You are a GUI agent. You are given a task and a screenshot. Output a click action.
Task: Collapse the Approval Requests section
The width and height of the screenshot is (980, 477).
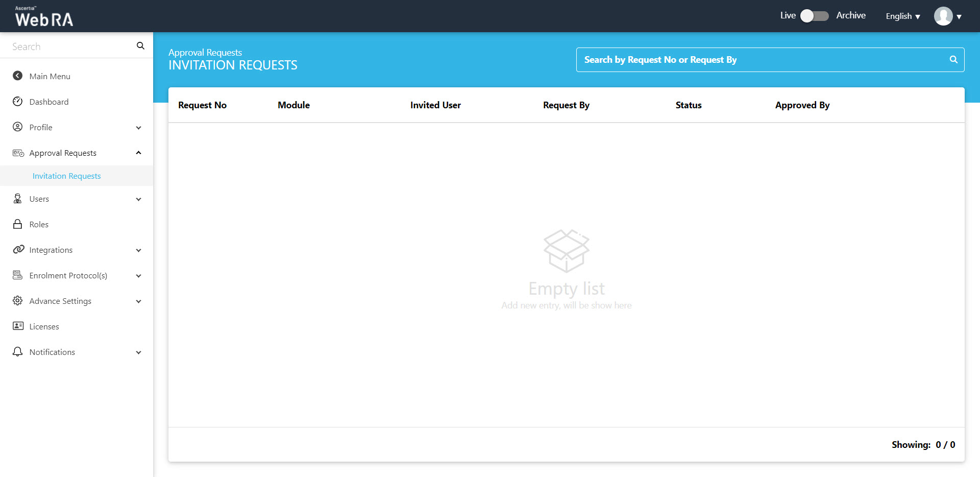[138, 153]
